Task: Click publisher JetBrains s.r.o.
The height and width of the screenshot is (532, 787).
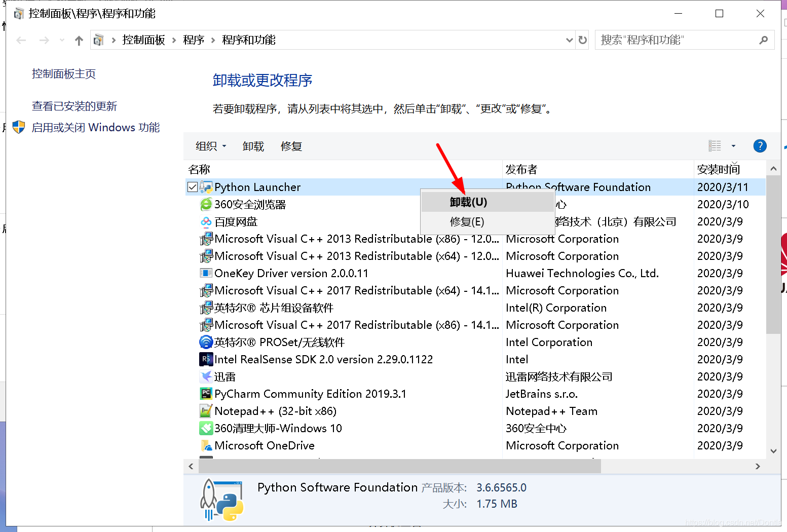Action: point(542,394)
